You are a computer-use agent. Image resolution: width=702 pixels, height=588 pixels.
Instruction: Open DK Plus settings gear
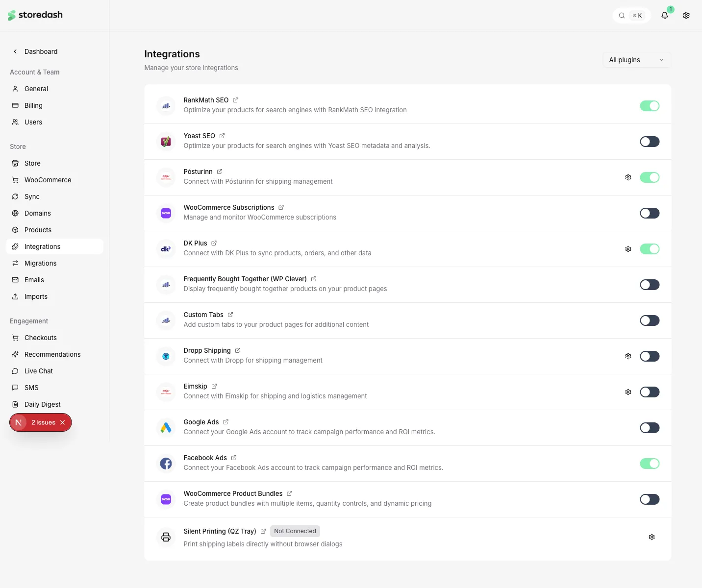pyautogui.click(x=628, y=249)
